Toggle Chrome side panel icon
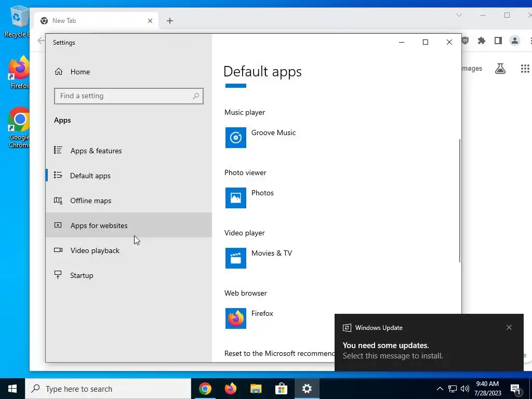 498,41
